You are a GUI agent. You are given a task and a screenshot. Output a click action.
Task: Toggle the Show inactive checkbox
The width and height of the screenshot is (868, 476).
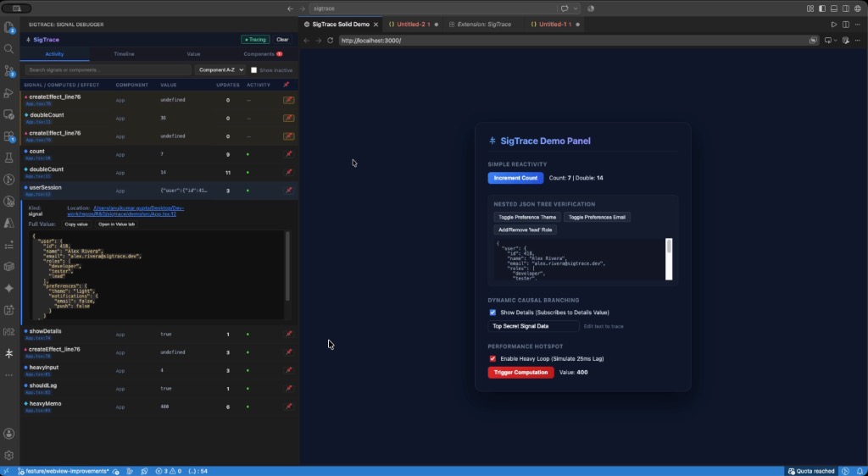(x=254, y=70)
